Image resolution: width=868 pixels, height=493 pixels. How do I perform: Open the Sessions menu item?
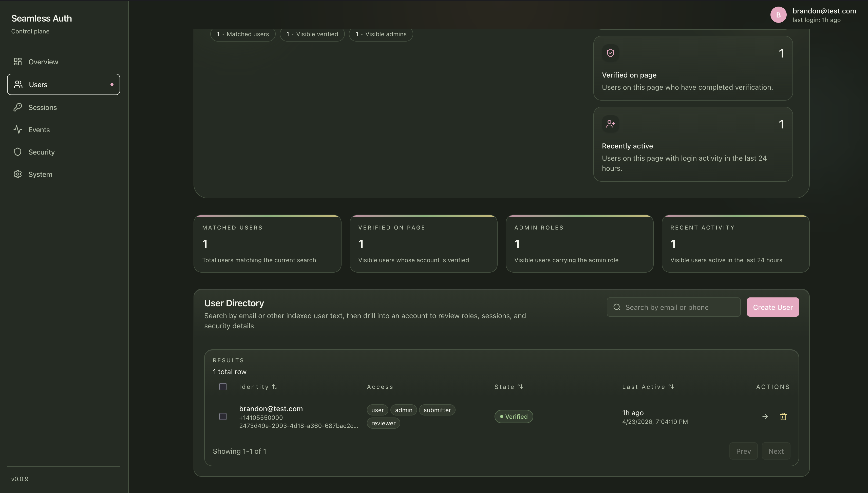click(64, 107)
